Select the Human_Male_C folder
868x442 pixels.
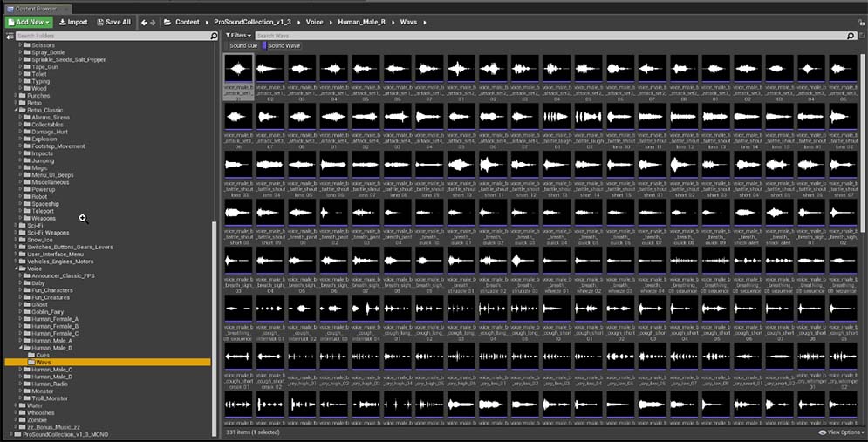pos(51,370)
